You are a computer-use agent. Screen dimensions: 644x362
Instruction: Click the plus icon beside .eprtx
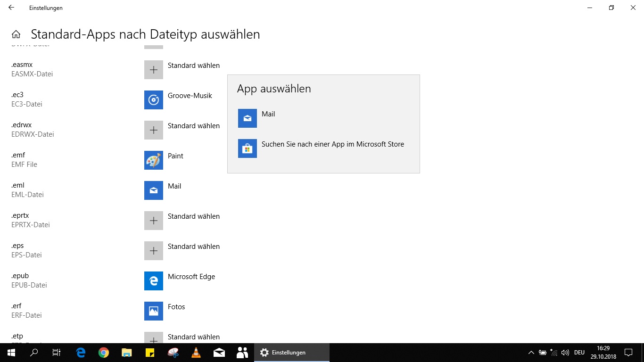(x=154, y=221)
